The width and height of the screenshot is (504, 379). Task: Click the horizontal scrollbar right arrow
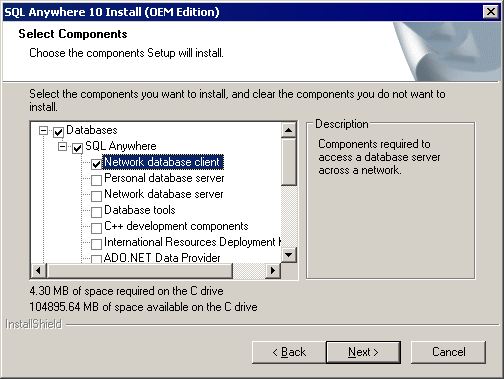pyautogui.click(x=273, y=270)
